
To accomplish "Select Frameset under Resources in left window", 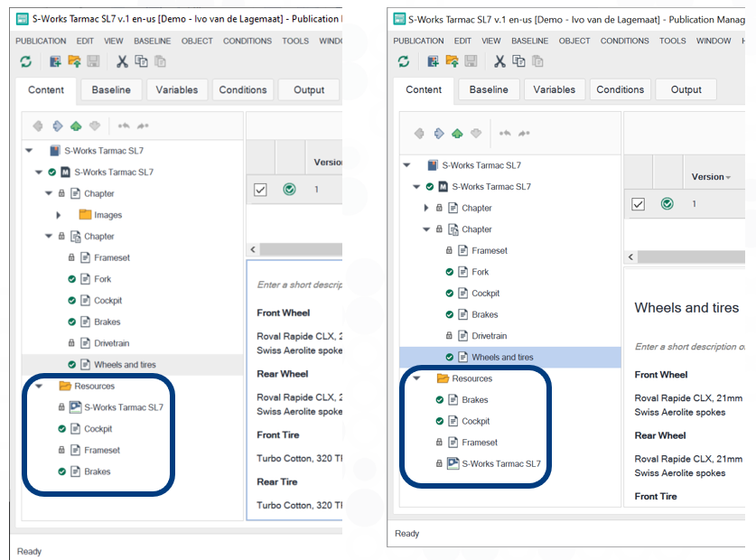I will coord(102,450).
